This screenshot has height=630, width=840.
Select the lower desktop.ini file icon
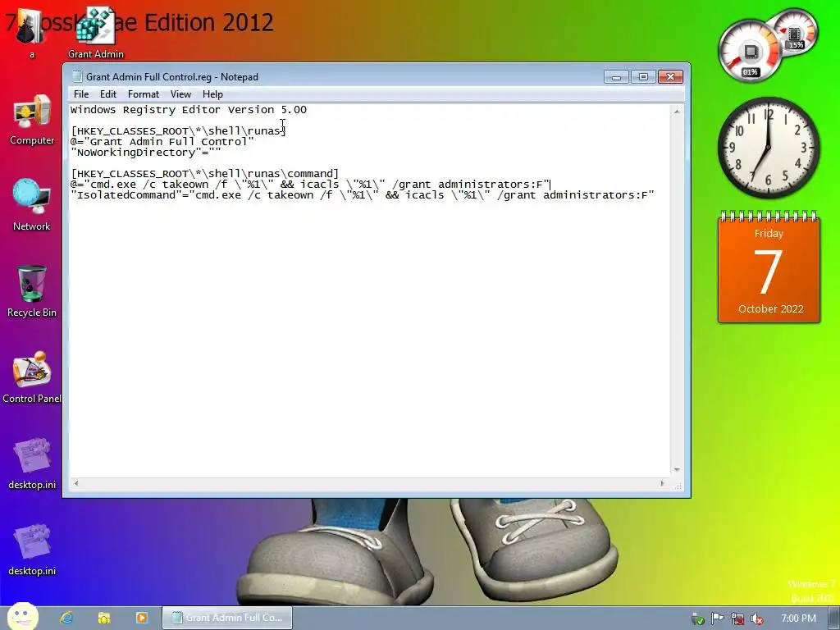tap(32, 550)
